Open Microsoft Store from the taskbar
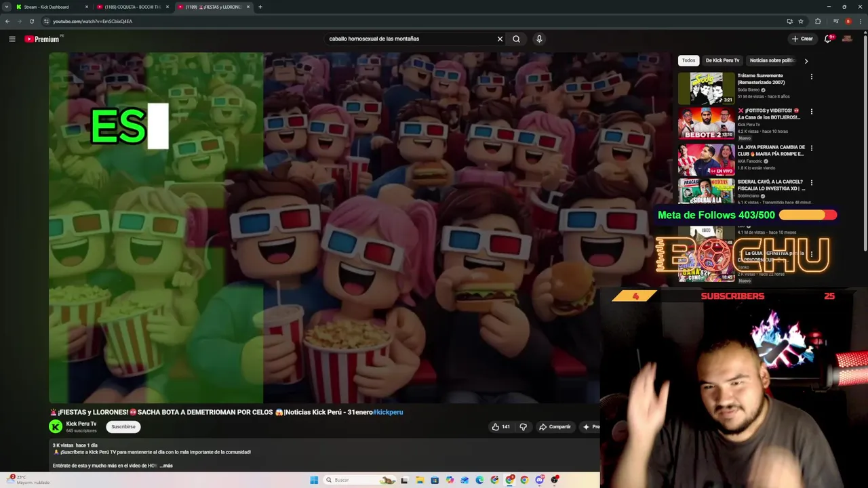The image size is (868, 488). (435, 480)
